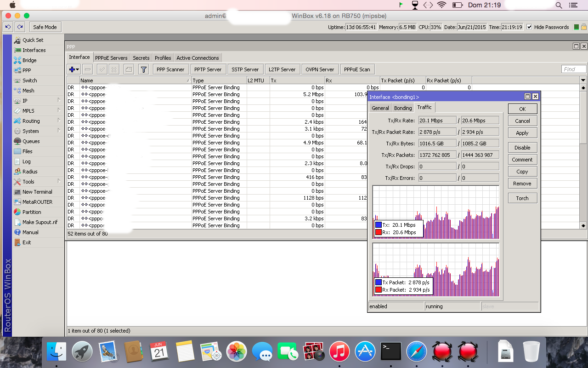Click the Find input field
Image resolution: width=588 pixels, height=368 pixels.
click(574, 69)
